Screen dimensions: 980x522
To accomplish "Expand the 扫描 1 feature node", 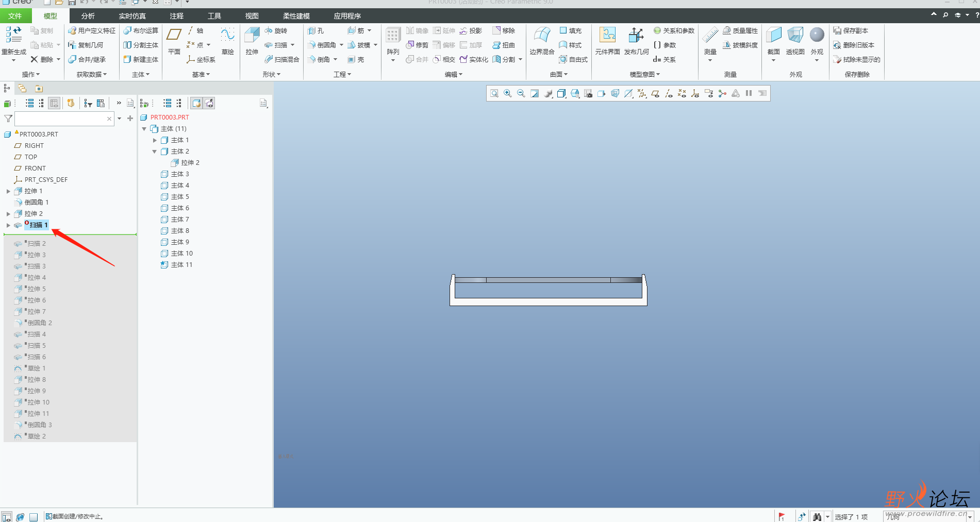I will (8, 225).
